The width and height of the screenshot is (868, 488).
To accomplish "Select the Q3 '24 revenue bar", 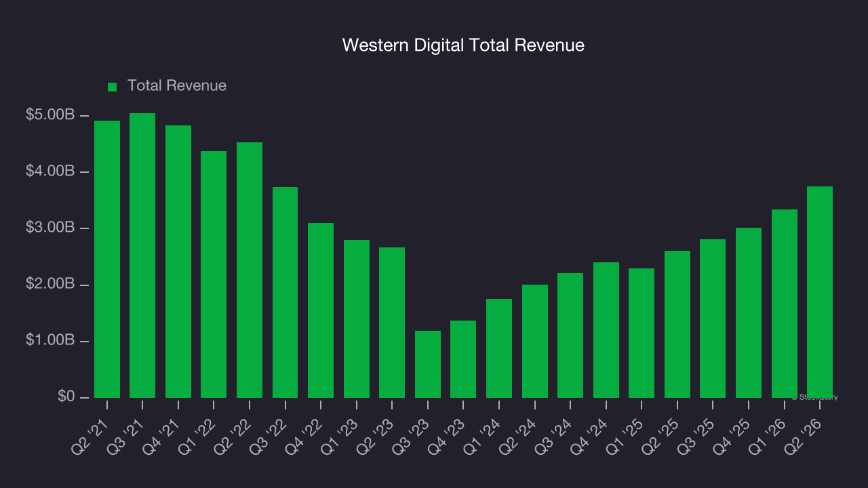I will point(570,335).
